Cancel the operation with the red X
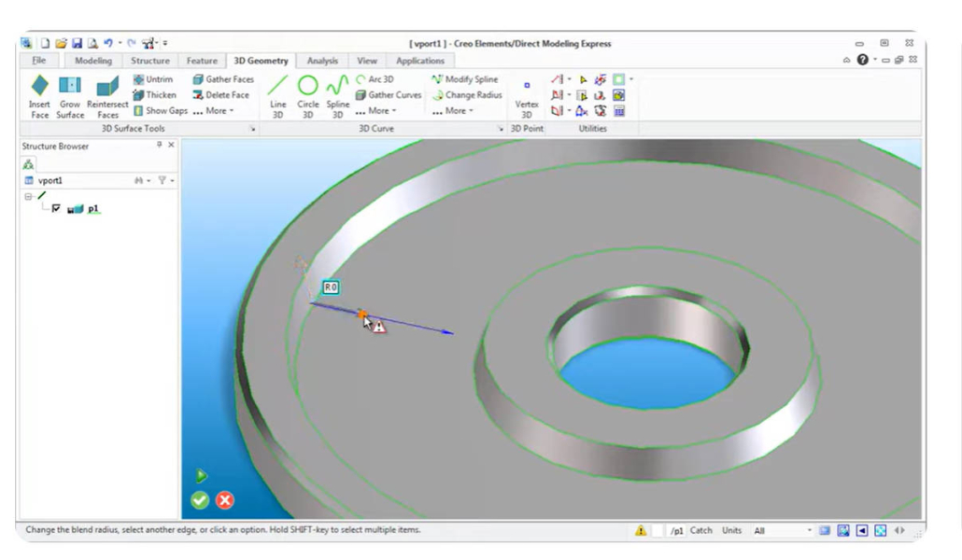This screenshot has width=962, height=560. [x=225, y=500]
